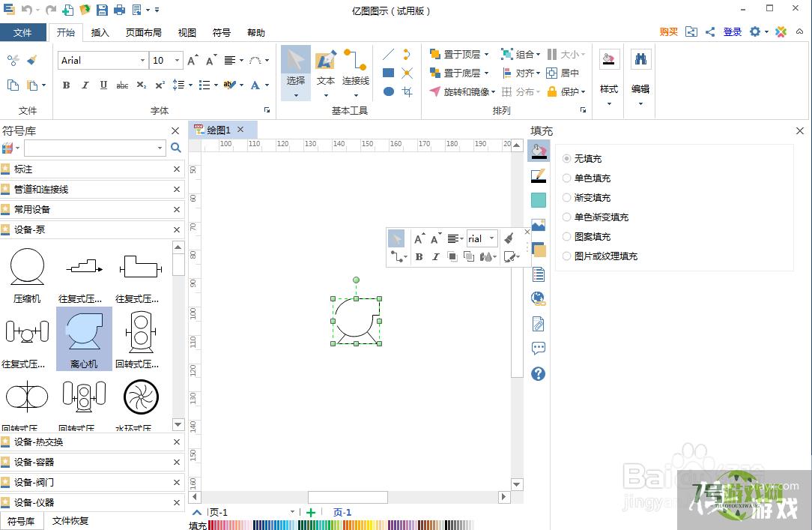Select the 压缩机 compressor symbol
812x530 pixels.
tap(27, 274)
